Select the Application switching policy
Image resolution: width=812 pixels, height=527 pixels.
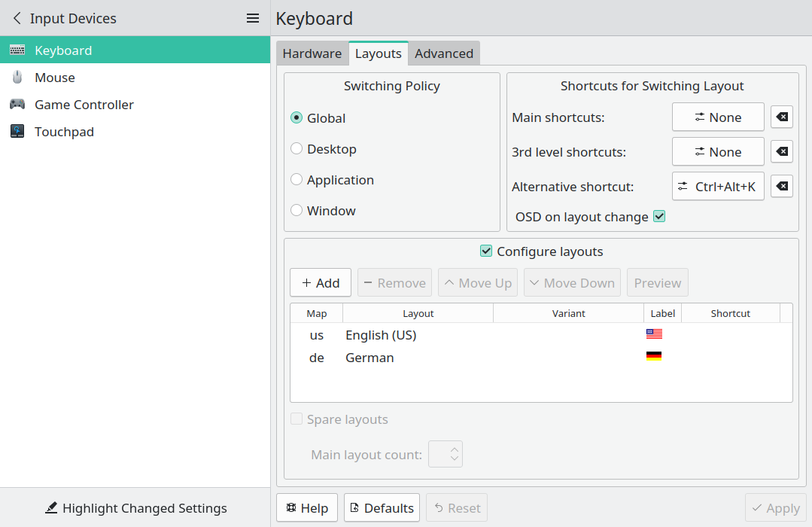[x=333, y=180]
